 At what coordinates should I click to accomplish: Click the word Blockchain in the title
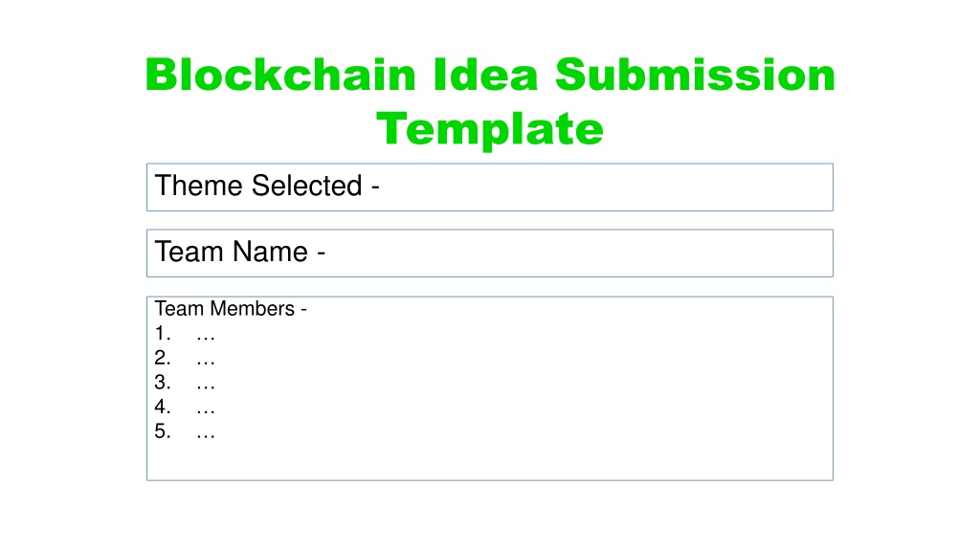(x=280, y=75)
